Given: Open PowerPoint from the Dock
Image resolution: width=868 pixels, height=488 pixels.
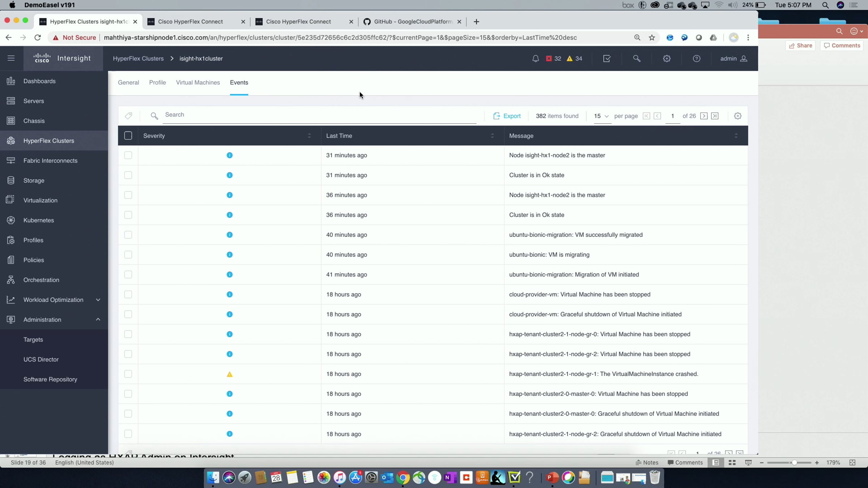Looking at the screenshot, I should (x=552, y=478).
